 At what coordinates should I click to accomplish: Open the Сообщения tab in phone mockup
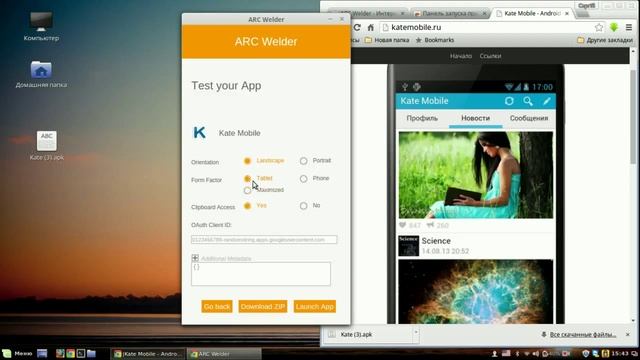pyautogui.click(x=529, y=118)
